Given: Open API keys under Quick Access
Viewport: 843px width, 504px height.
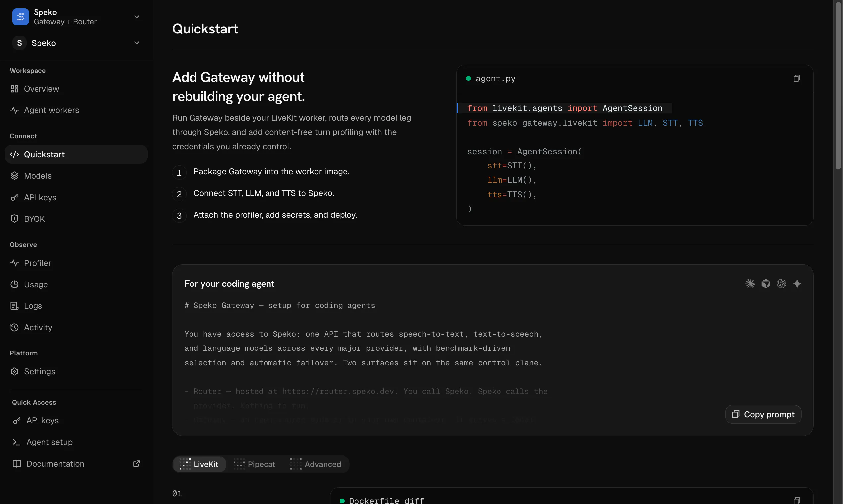Looking at the screenshot, I should tap(76, 421).
